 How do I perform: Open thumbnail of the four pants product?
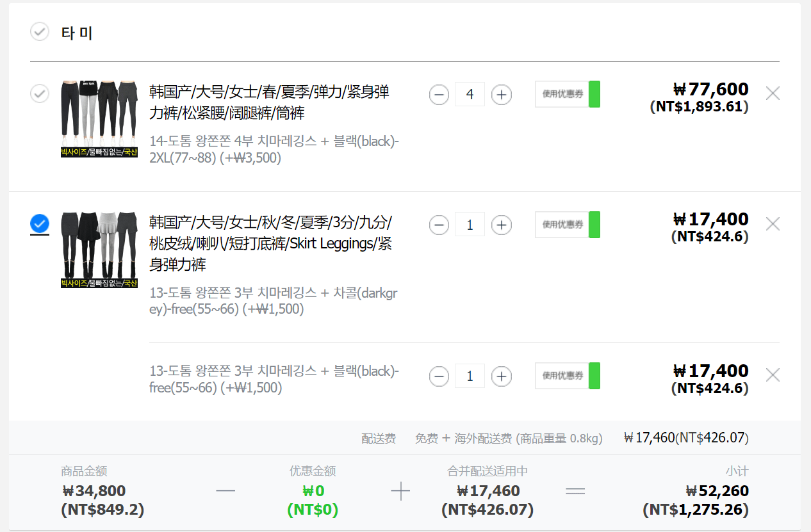[99, 119]
